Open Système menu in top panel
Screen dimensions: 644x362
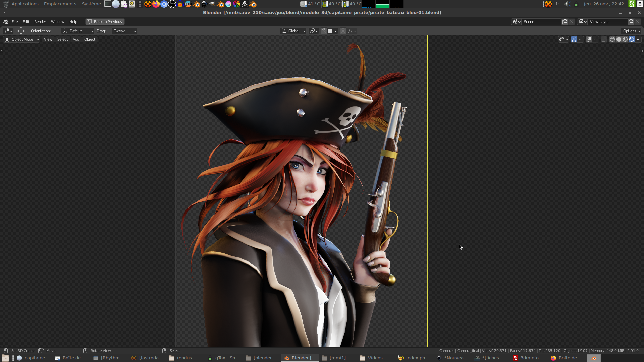[91, 4]
